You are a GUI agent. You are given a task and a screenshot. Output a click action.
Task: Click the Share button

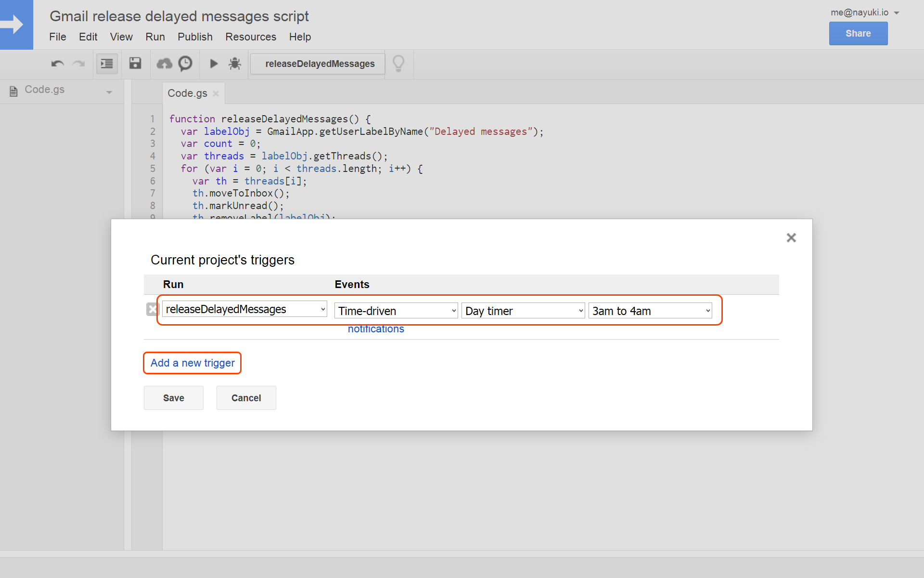point(858,33)
